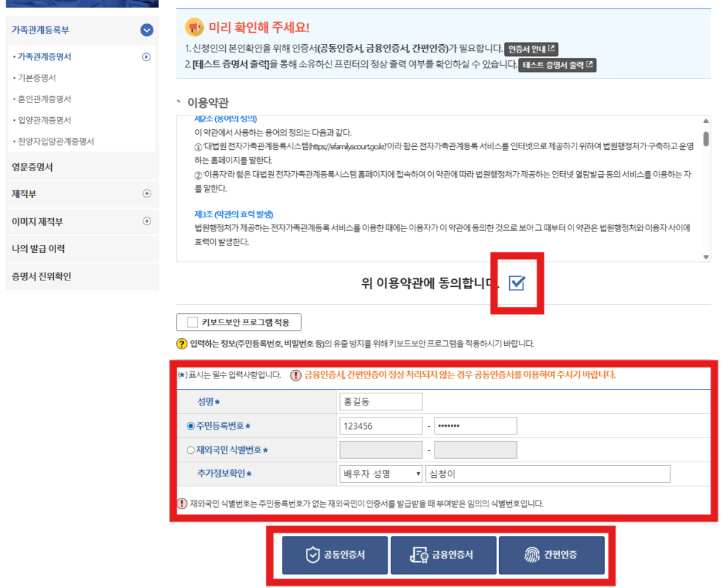This screenshot has height=588, width=727.
Task: Go to 나의 발급 이력 menu
Action: point(39,249)
